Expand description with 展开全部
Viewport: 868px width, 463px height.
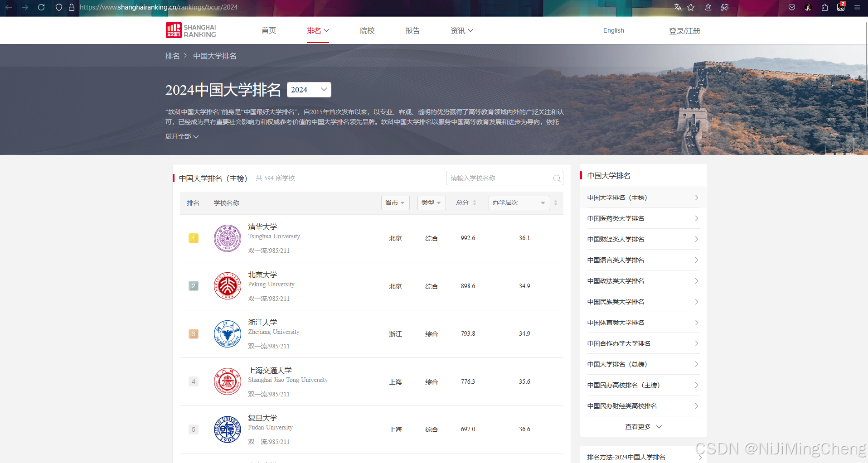tap(182, 136)
